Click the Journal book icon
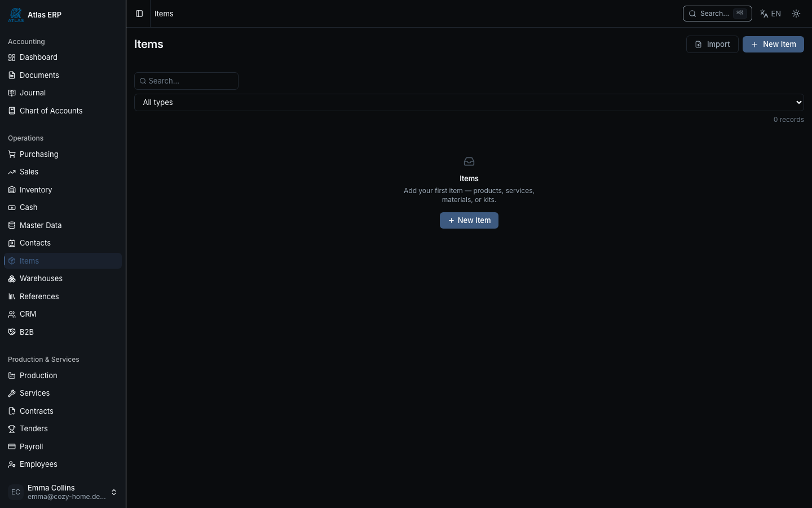Viewport: 812px width, 508px height. (x=12, y=93)
